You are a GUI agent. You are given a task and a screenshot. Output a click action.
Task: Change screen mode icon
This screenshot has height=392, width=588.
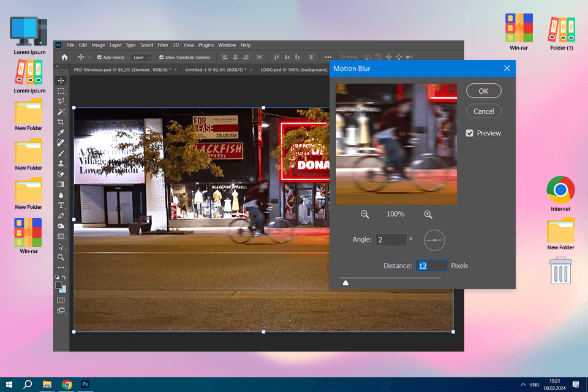point(61,311)
